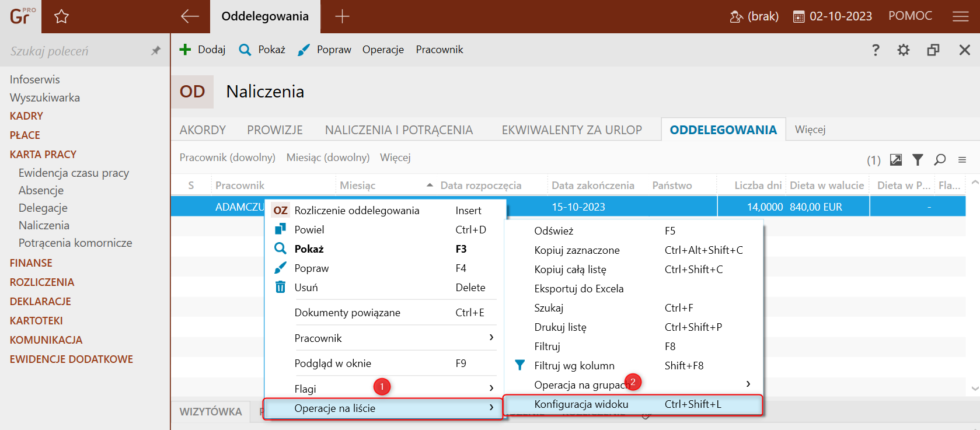Screen dimensions: 980x430
Task: Open Miesiąc (dowolny) filter dropdown
Action: coord(327,158)
